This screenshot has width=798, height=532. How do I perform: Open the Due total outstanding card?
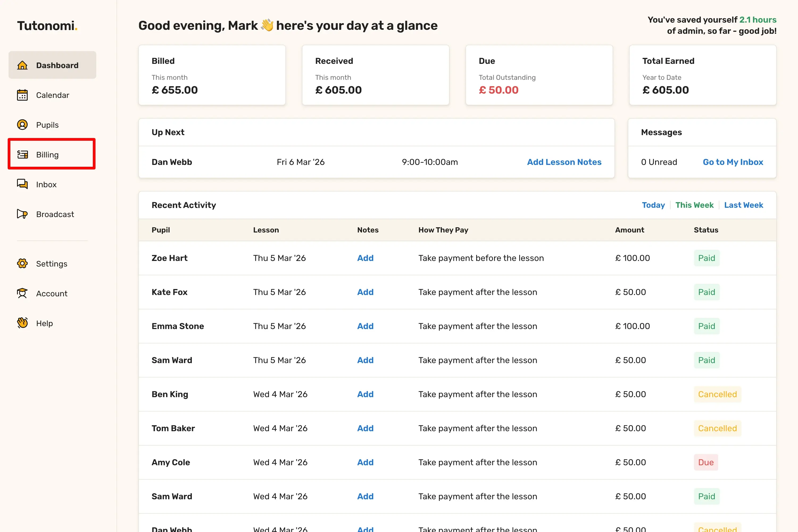click(x=539, y=75)
